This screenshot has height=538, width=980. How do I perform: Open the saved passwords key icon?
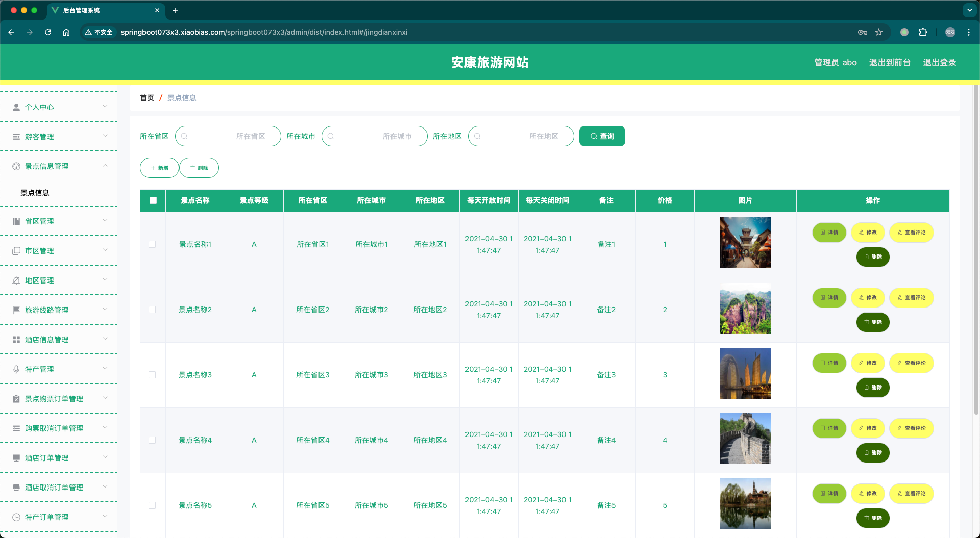(863, 32)
